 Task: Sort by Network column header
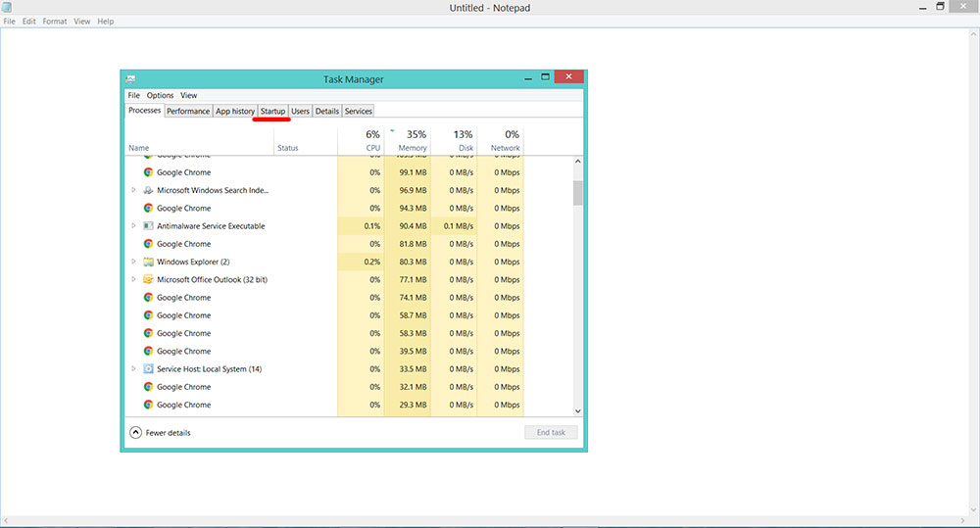tap(501, 141)
